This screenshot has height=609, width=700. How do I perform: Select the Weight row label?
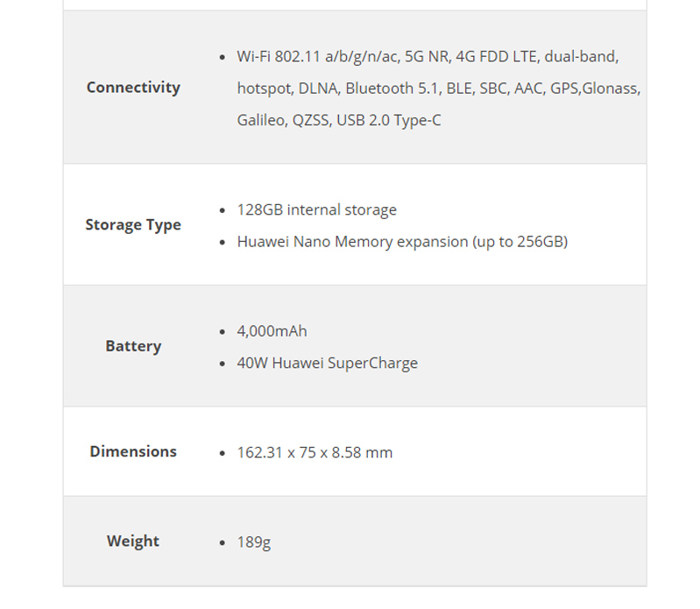(x=133, y=542)
